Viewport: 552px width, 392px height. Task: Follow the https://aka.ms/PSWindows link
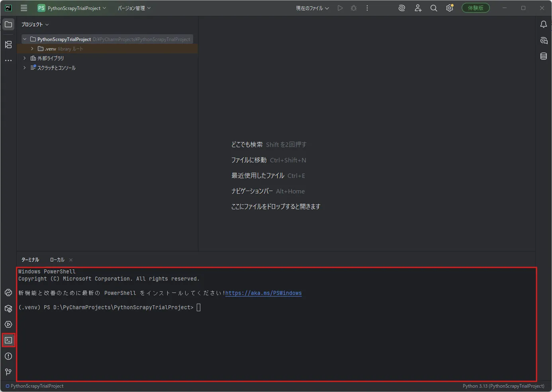pyautogui.click(x=263, y=293)
